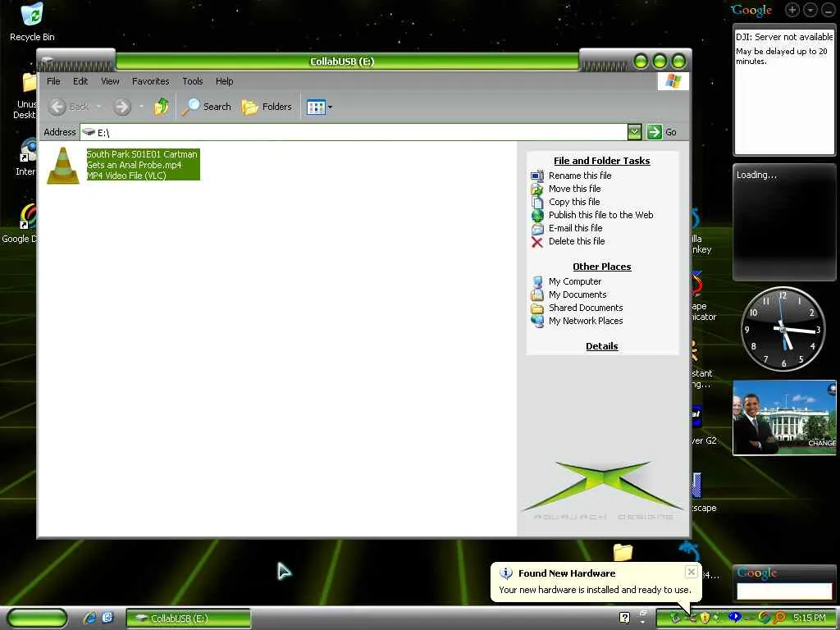Viewport: 840px width, 630px height.
Task: Click the analog clock gadget
Action: click(783, 328)
